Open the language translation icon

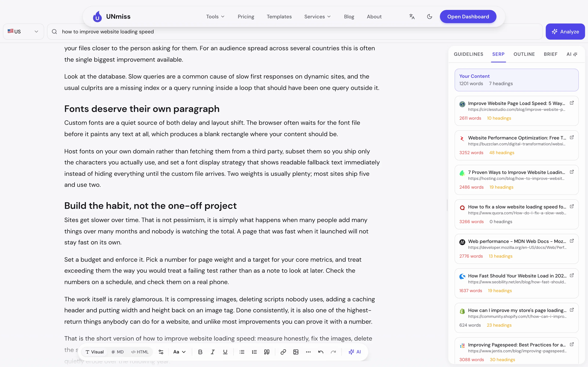(412, 17)
